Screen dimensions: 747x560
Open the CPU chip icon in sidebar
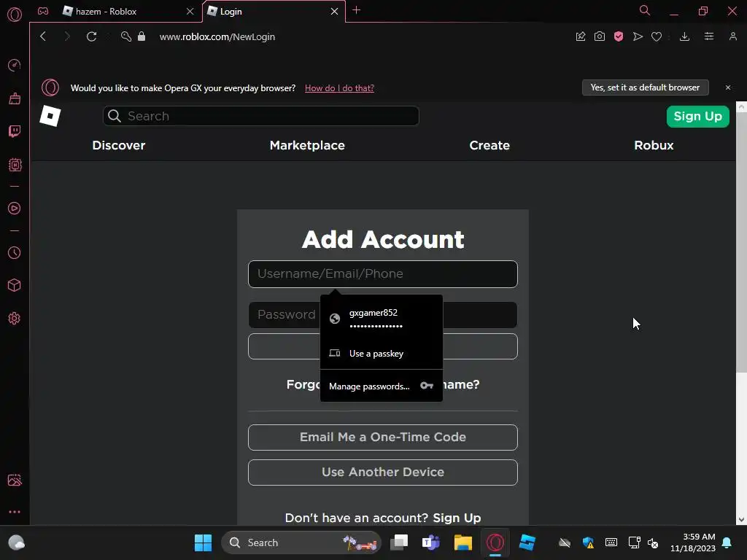click(x=15, y=165)
